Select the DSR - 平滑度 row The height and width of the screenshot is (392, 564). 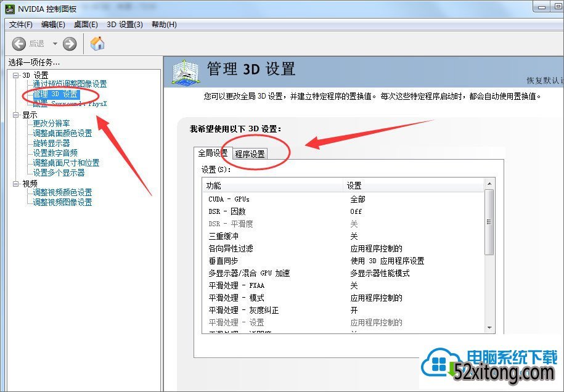coord(343,224)
